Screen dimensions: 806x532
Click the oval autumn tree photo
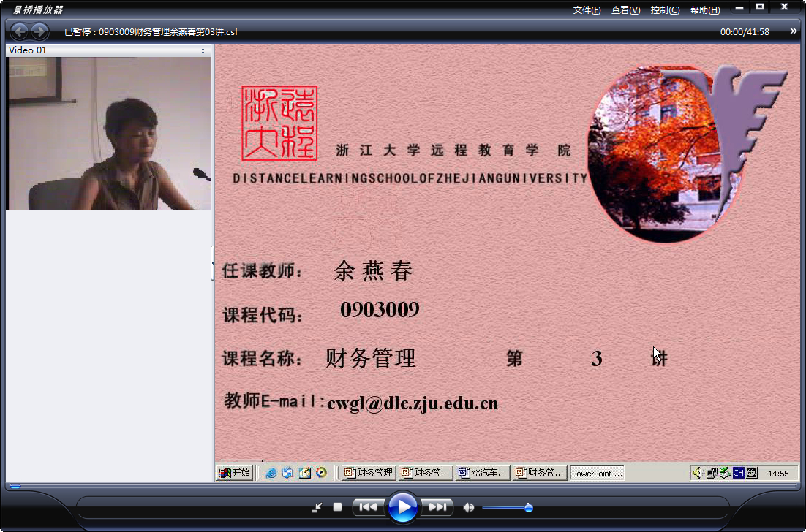(x=666, y=153)
